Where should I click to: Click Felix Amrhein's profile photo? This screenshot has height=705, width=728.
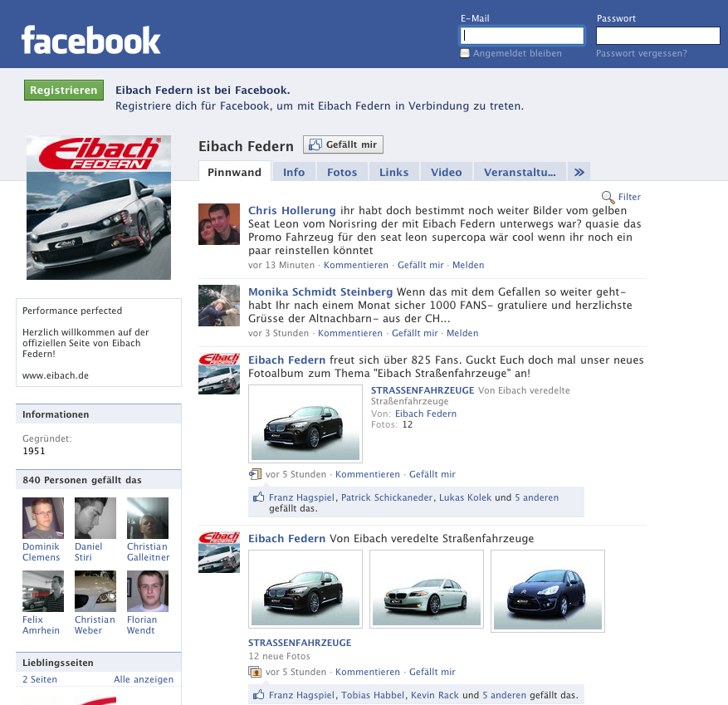[x=43, y=590]
